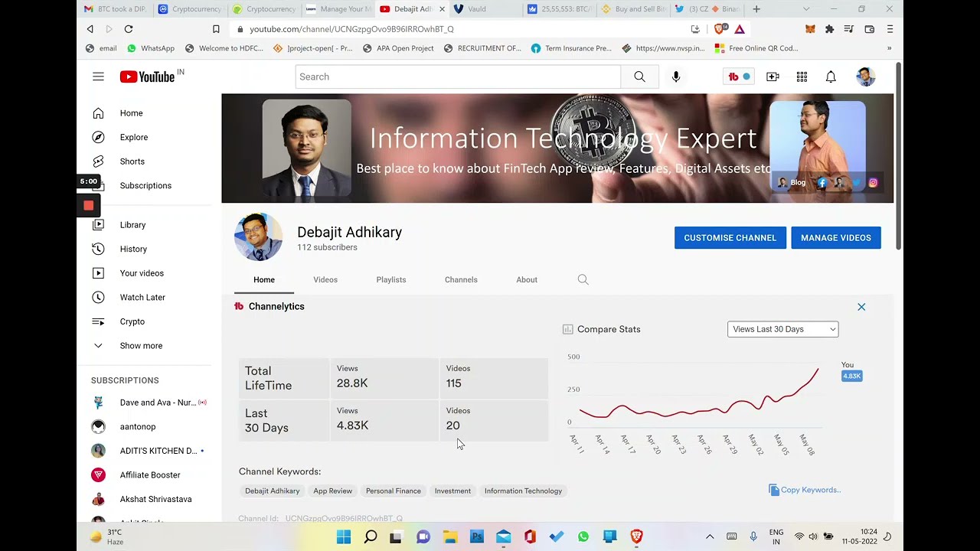Click the install app icon in address bar
Viewport: 980px width, 551px height.
[695, 29]
